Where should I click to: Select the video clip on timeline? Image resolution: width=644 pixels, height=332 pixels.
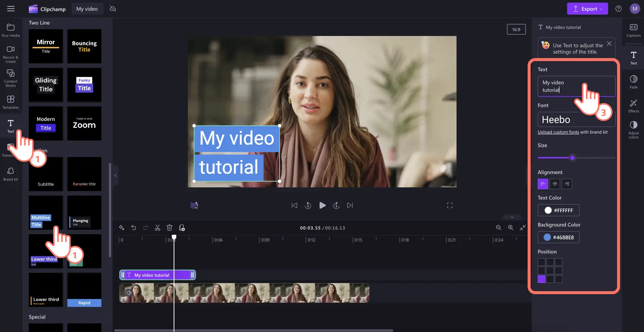[x=244, y=293]
